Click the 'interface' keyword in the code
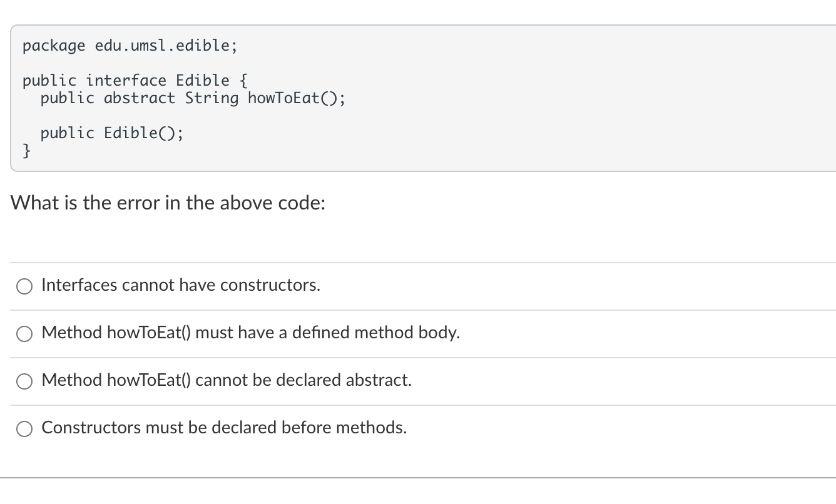The image size is (836, 504). pos(126,81)
